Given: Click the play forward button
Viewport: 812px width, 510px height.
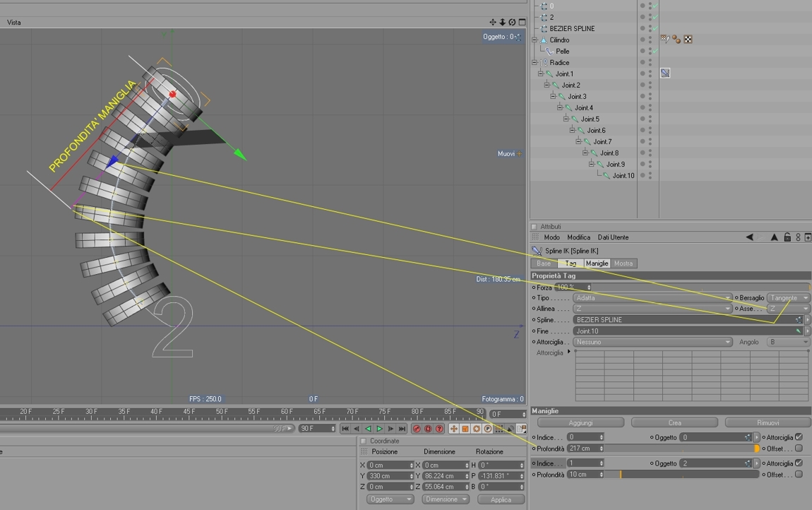Looking at the screenshot, I should coord(380,429).
